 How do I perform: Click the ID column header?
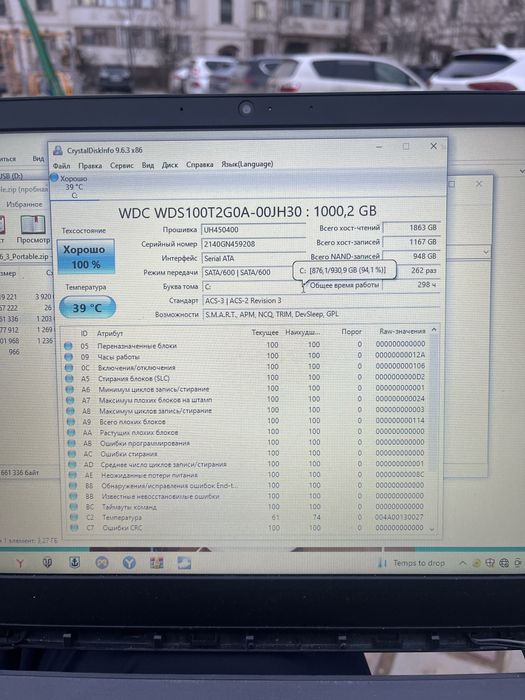pos(84,333)
